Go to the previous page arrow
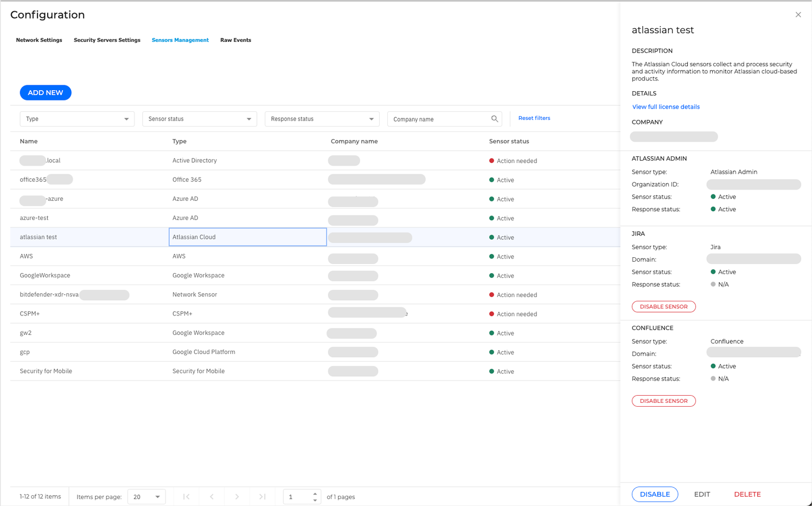 point(212,497)
